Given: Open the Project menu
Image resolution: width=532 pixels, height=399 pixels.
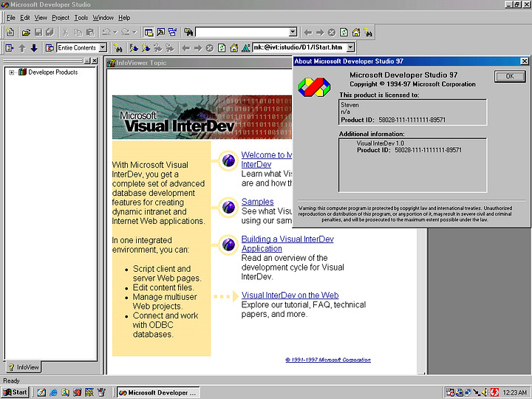Looking at the screenshot, I should pyautogui.click(x=61, y=18).
